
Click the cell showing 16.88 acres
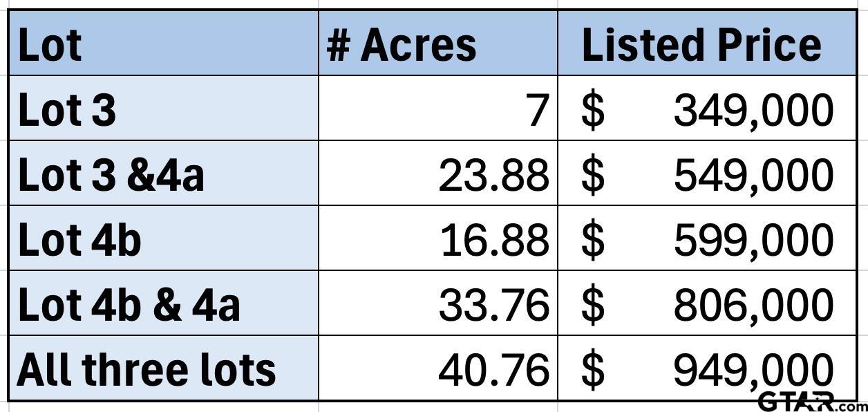tap(438, 239)
